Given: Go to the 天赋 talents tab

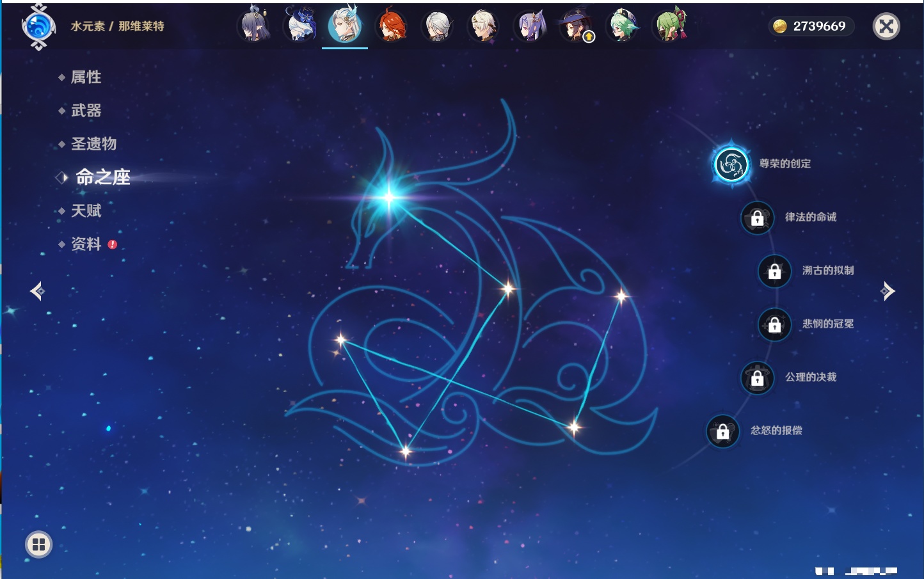Looking at the screenshot, I should (86, 211).
